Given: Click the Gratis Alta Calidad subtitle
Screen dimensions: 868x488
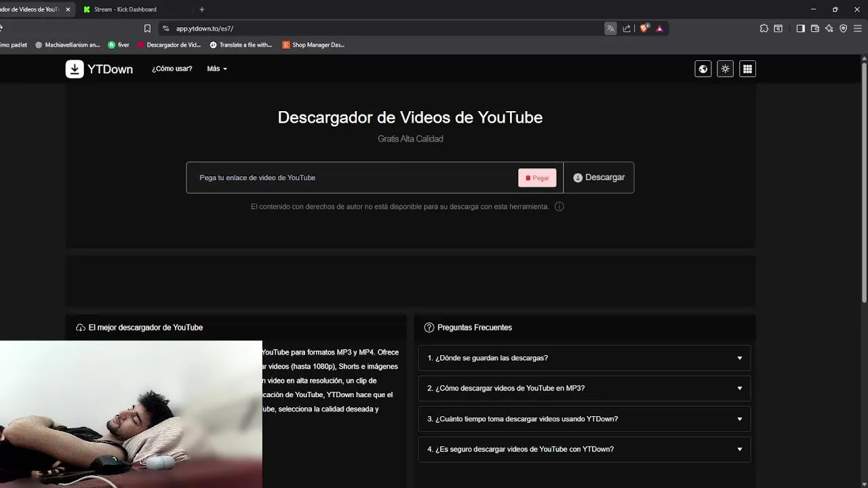Looking at the screenshot, I should (410, 139).
